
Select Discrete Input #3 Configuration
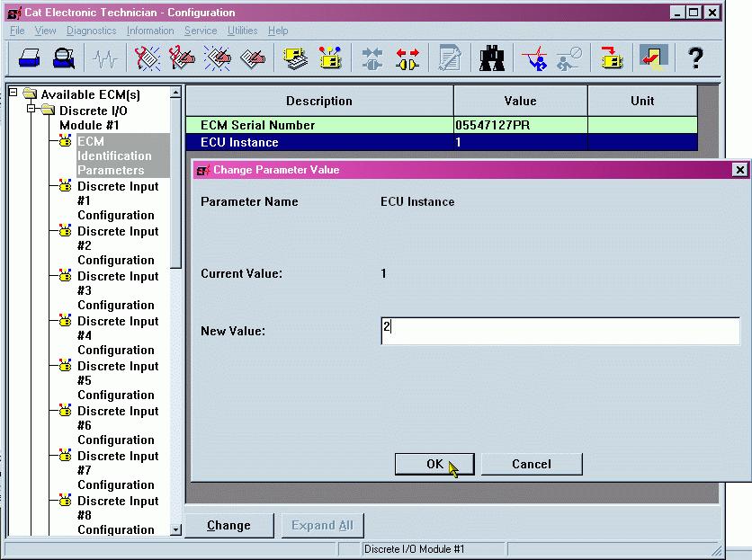point(116,290)
